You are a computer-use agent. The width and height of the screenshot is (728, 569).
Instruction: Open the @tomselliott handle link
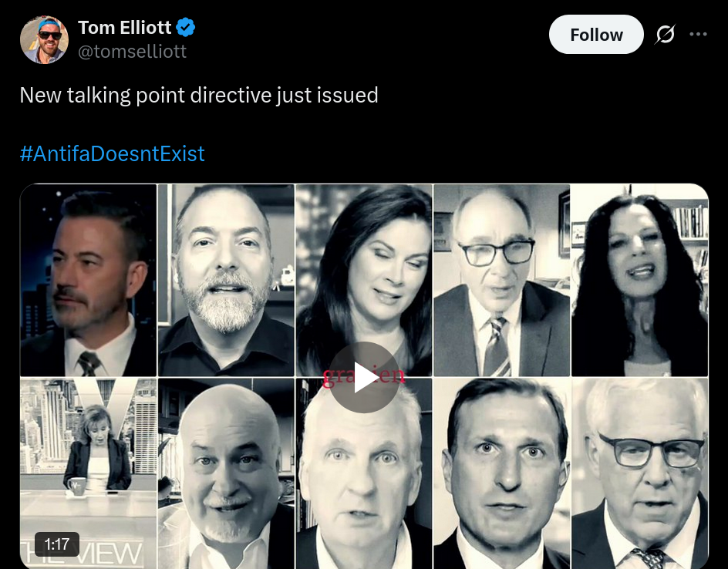pyautogui.click(x=132, y=52)
